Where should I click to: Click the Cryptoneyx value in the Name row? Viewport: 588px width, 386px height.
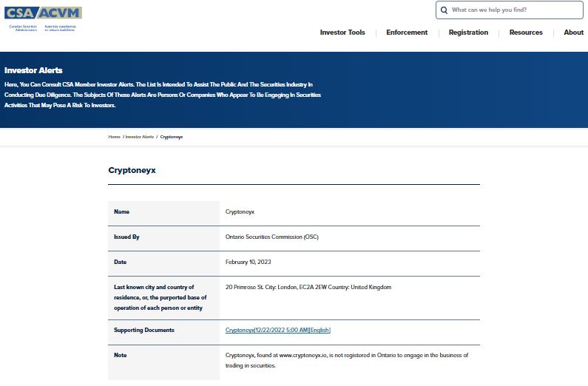240,211
